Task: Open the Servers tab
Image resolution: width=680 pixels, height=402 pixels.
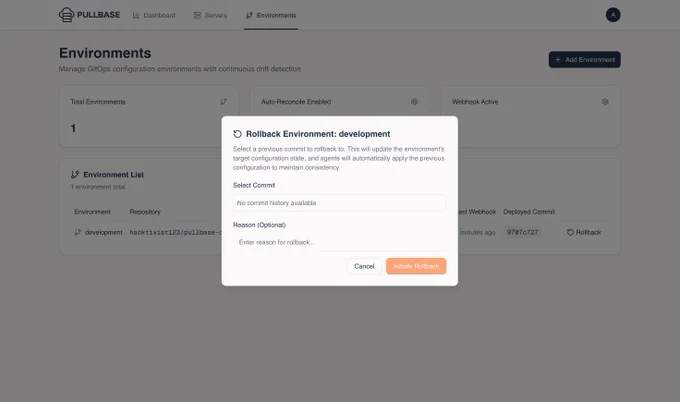Action: click(x=210, y=15)
